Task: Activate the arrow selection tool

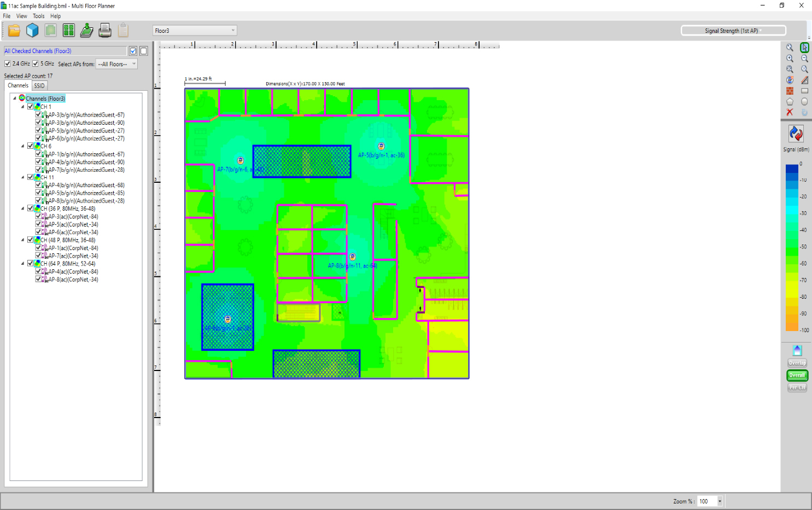Action: click(x=804, y=48)
